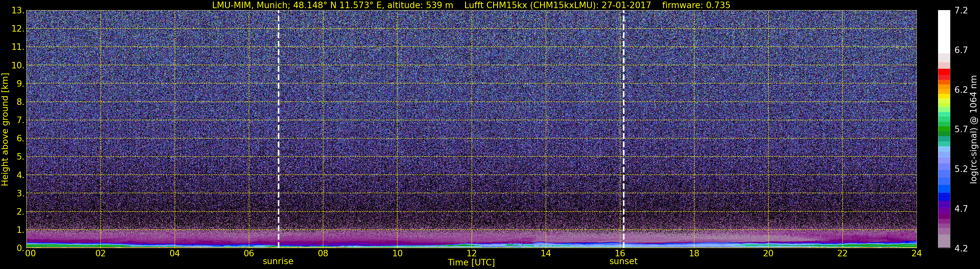Image resolution: width=980 pixels, height=269 pixels.
Task: Pick the white top segment of the colorbar
Action: click(x=944, y=32)
